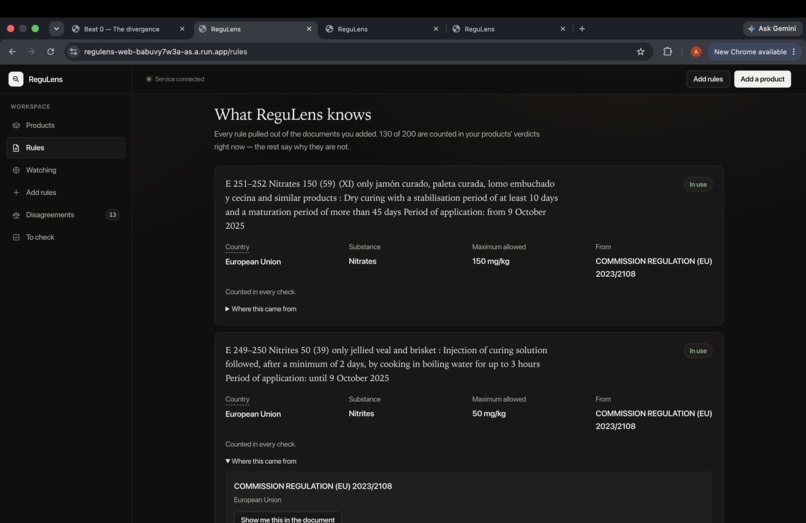Open the Chrome extensions puzzle icon

click(667, 51)
